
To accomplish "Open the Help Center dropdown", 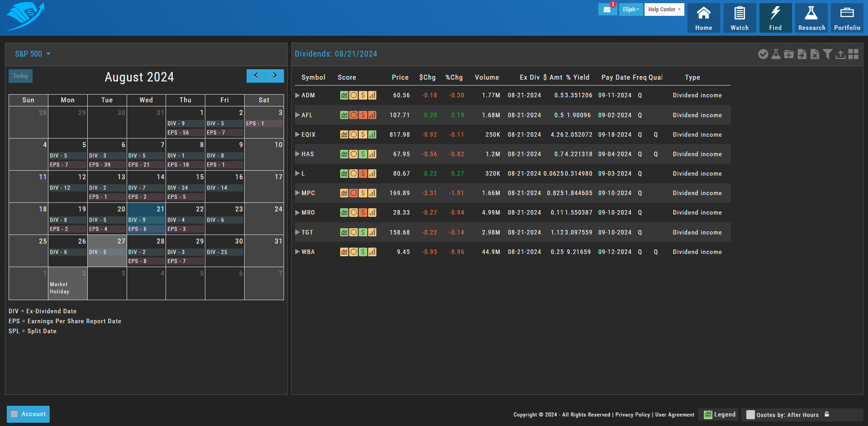I will (664, 10).
